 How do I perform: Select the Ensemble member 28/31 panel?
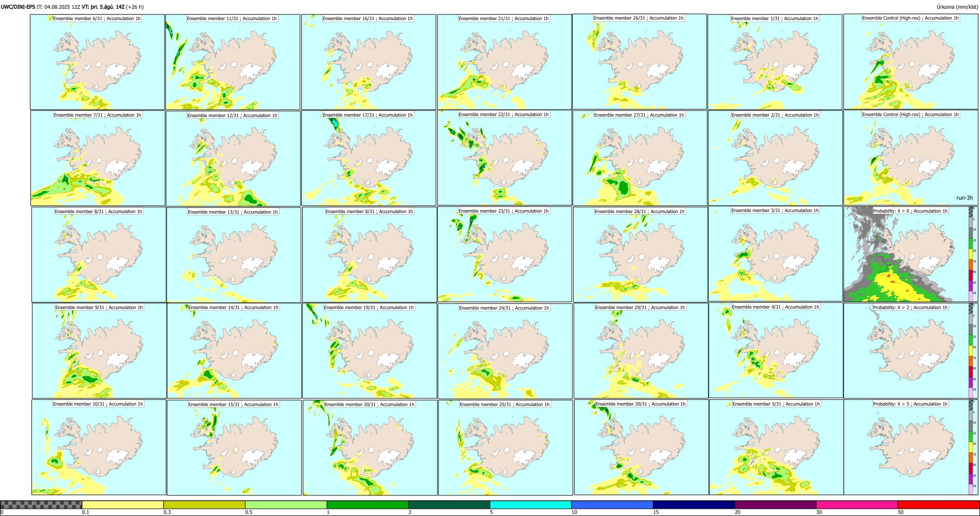pyautogui.click(x=641, y=254)
